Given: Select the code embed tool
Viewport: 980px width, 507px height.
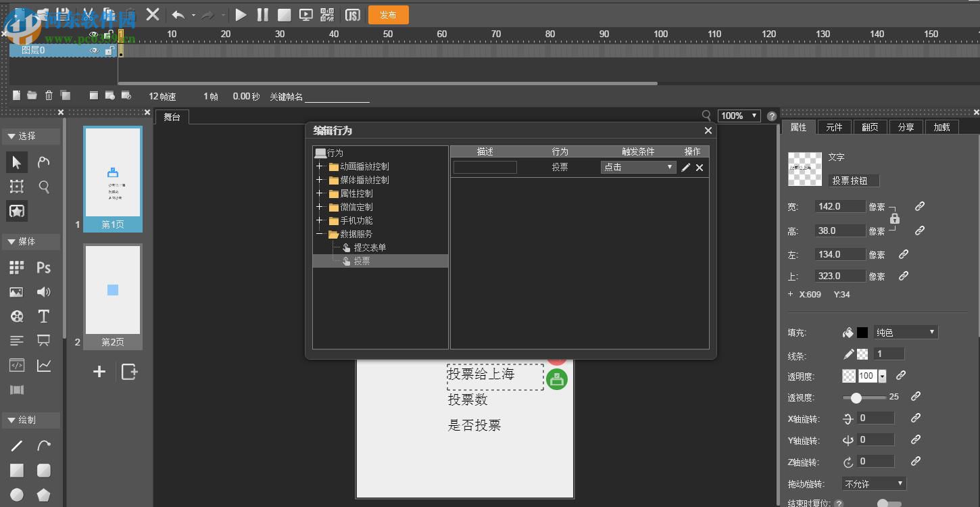Looking at the screenshot, I should tap(16, 364).
